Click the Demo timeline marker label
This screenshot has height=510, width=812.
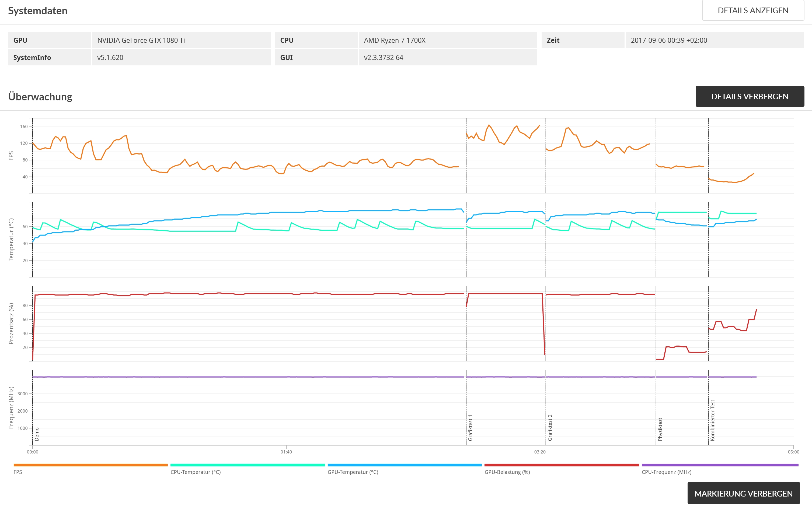(37, 434)
